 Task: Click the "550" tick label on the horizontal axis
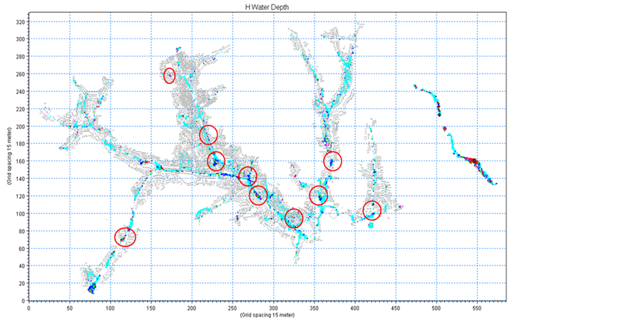pos(476,308)
